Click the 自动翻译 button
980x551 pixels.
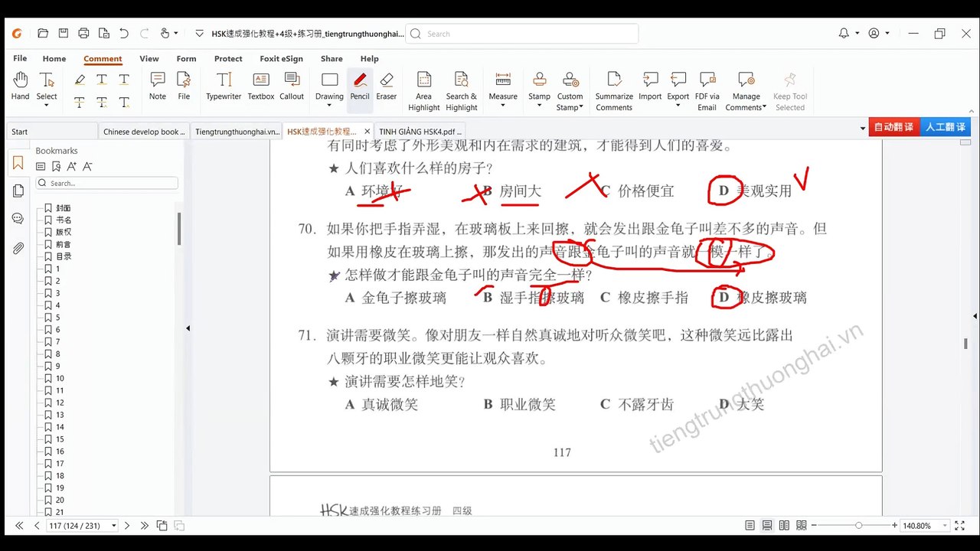893,127
